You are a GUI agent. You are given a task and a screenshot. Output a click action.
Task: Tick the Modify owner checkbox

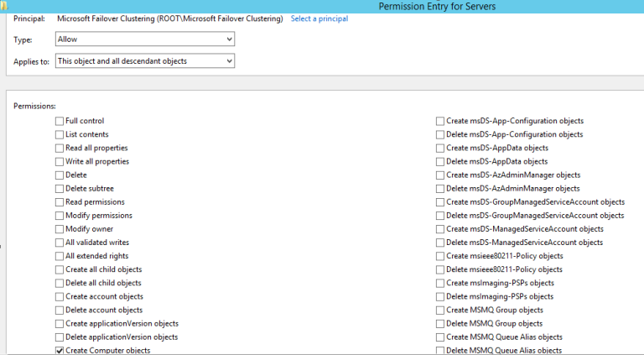(x=60, y=229)
